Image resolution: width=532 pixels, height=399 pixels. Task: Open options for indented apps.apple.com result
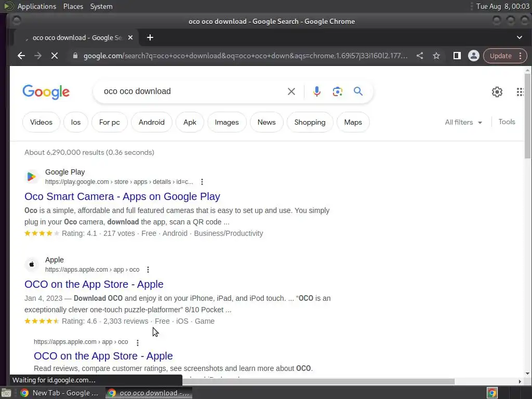[x=137, y=343]
